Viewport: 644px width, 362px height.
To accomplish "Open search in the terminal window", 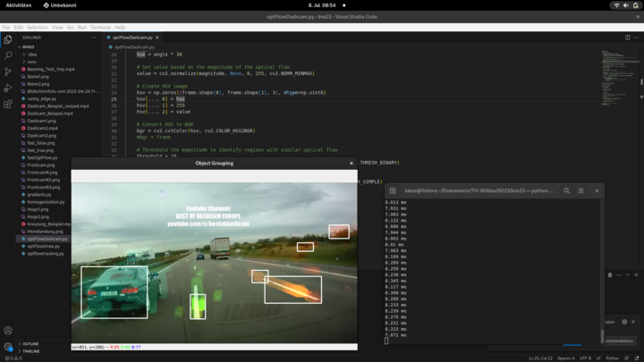I will (567, 190).
